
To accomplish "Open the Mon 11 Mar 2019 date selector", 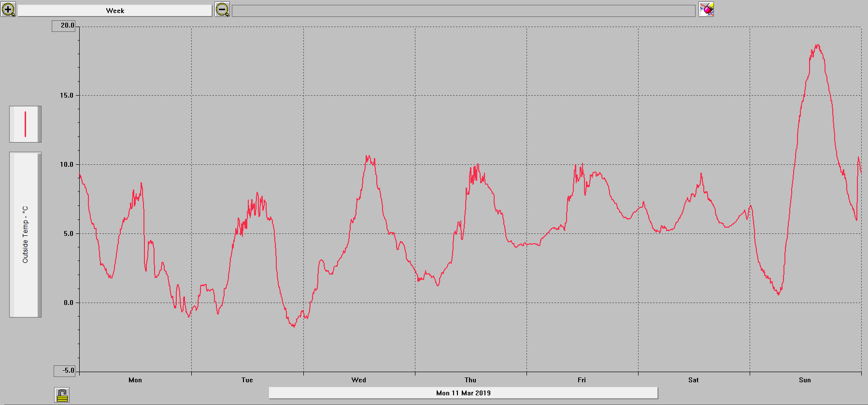I will coord(463,393).
